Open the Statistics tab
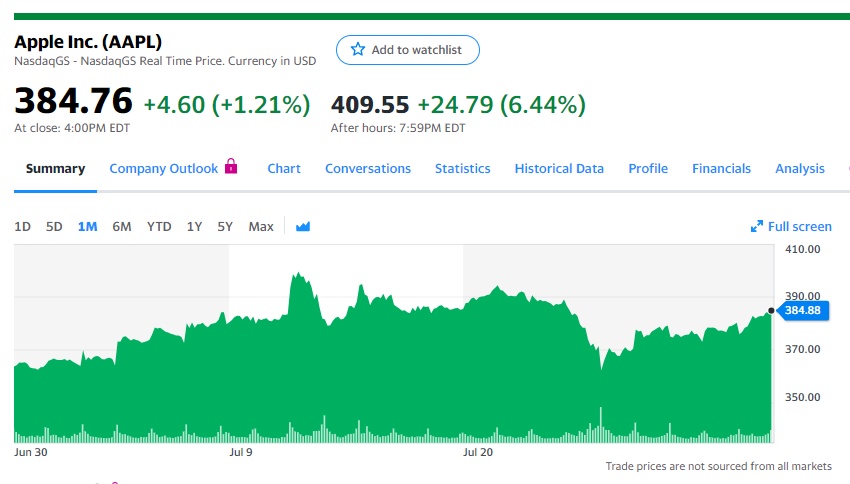The width and height of the screenshot is (850, 484). coord(462,169)
